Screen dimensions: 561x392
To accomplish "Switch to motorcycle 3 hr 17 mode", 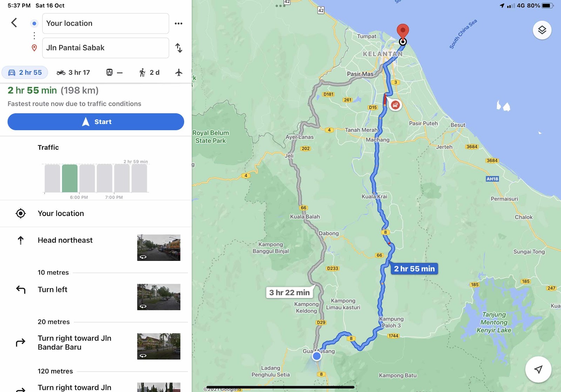I will 73,73.
